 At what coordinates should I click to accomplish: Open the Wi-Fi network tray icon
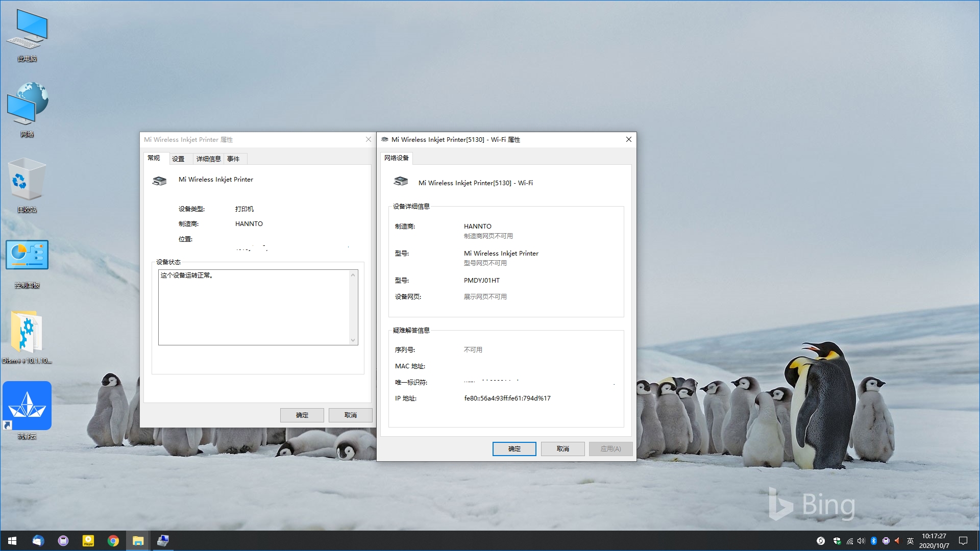[849, 541]
